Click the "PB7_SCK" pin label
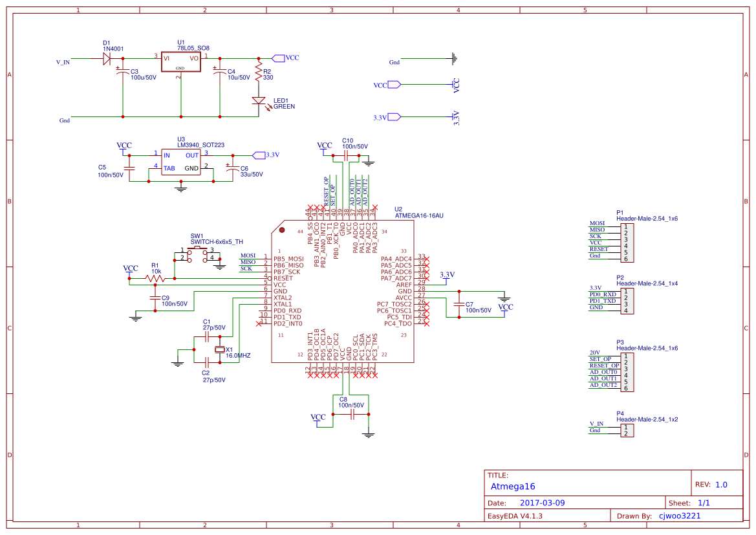The image size is (756, 535). coord(287,272)
